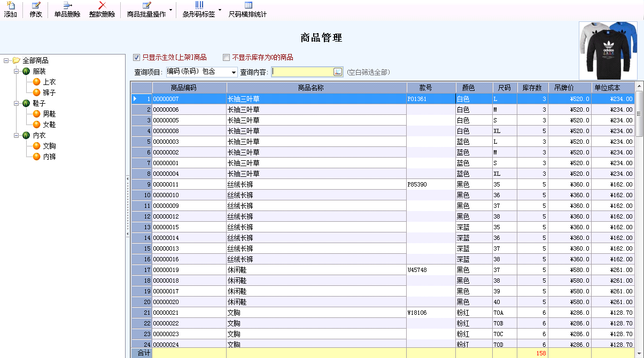The height and width of the screenshot is (358, 644).
Task: Click the 商品名称 column header
Action: tap(316, 88)
